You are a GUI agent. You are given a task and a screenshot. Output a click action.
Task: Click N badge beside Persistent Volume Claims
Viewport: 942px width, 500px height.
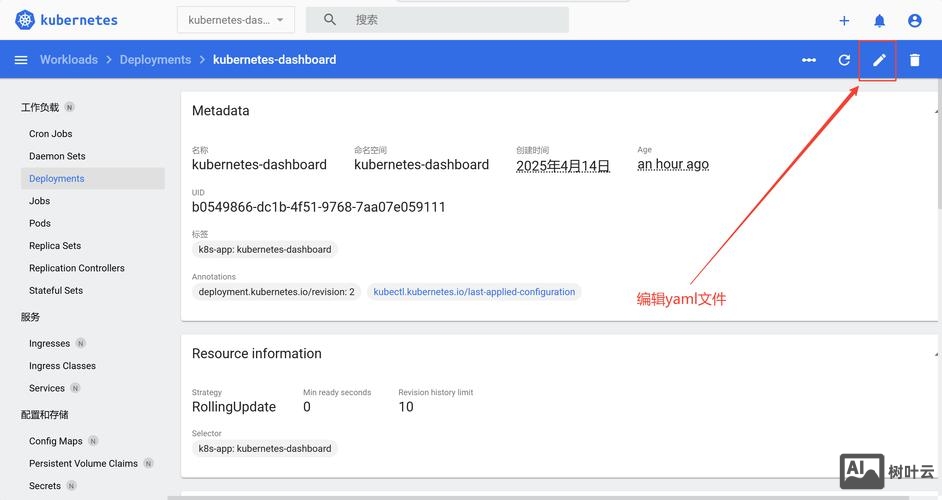[x=148, y=463]
